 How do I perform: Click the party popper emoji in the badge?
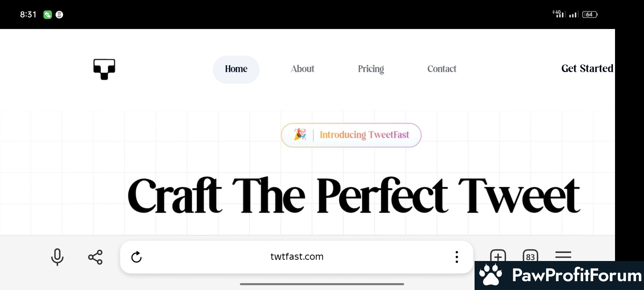300,134
